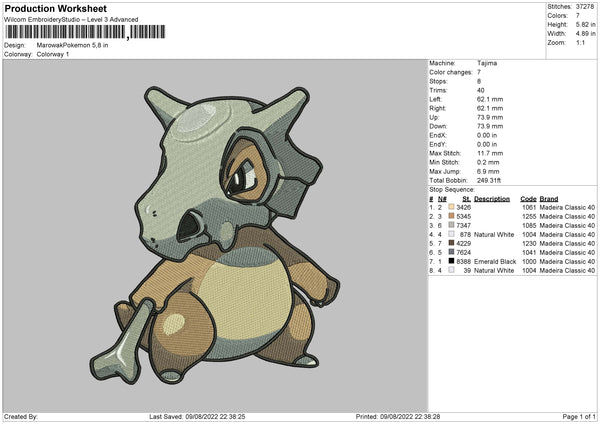Choose the slate swatch beside 7624
Viewport: 600px width, 424px height.
pyautogui.click(x=451, y=252)
